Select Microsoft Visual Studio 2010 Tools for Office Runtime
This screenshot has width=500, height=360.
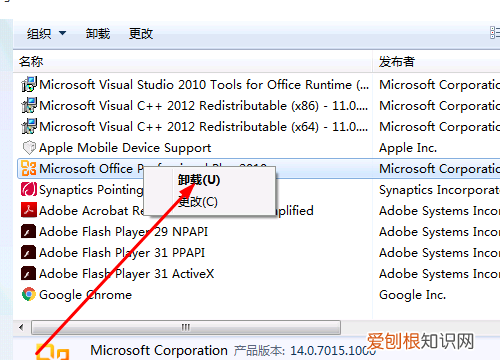pos(204,85)
